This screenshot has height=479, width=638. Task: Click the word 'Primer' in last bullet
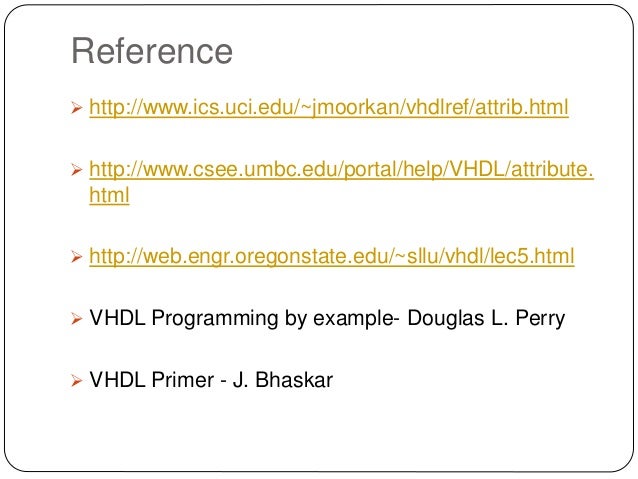tap(182, 380)
